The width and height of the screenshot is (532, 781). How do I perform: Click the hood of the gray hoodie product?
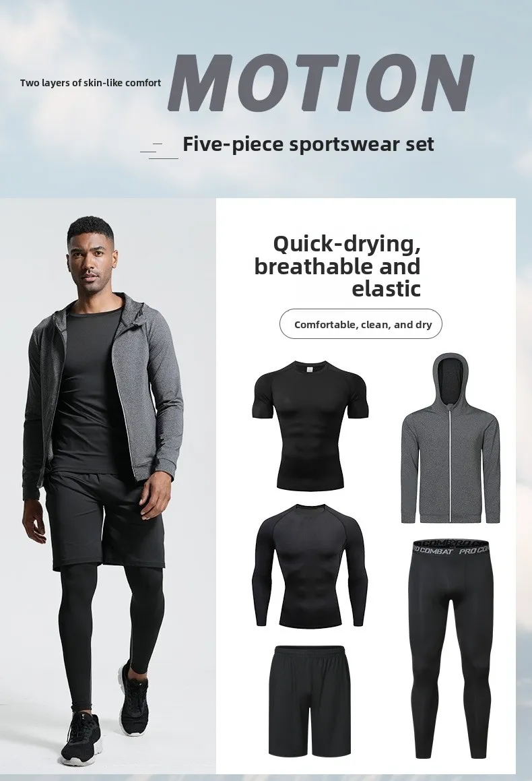pyautogui.click(x=451, y=380)
